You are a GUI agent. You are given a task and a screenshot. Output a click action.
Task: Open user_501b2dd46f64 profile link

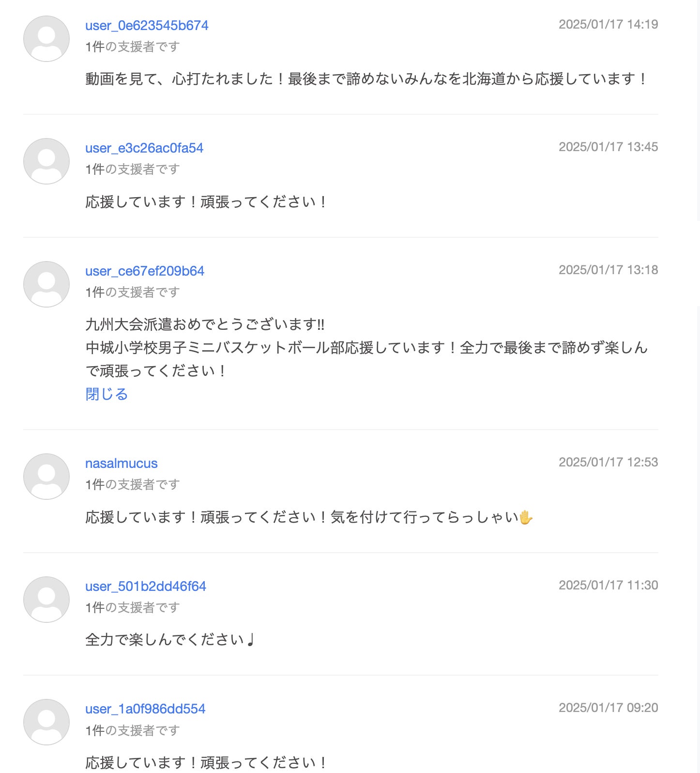pos(146,587)
